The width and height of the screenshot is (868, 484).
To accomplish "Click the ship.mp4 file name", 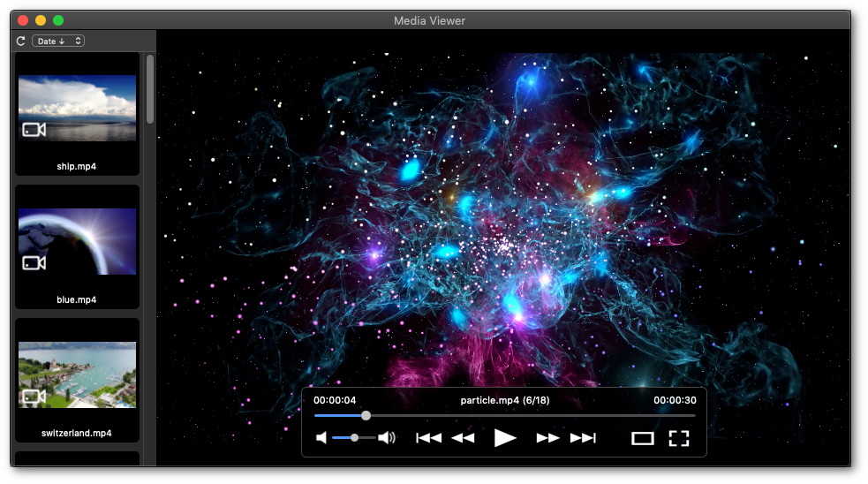I will [x=77, y=166].
